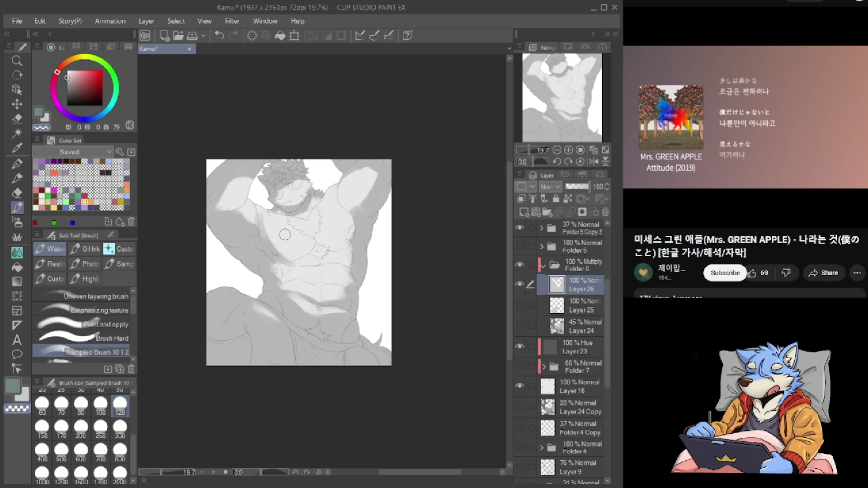Hide the Layer 23 Hue layer
868x488 pixels.
pos(520,347)
